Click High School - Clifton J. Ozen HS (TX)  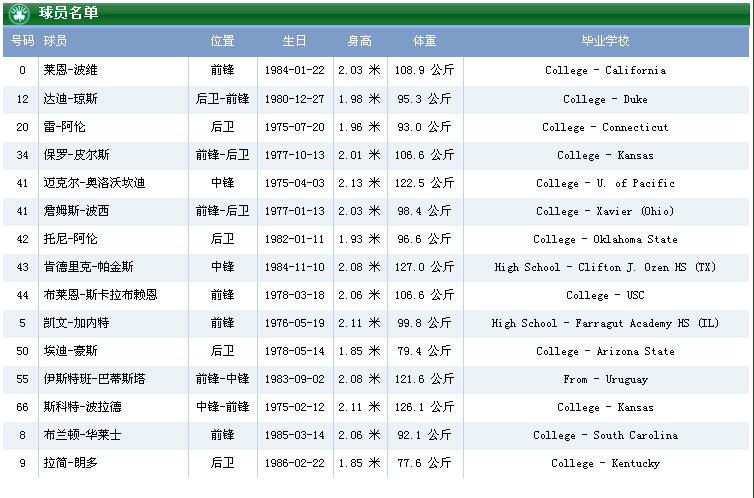(605, 267)
